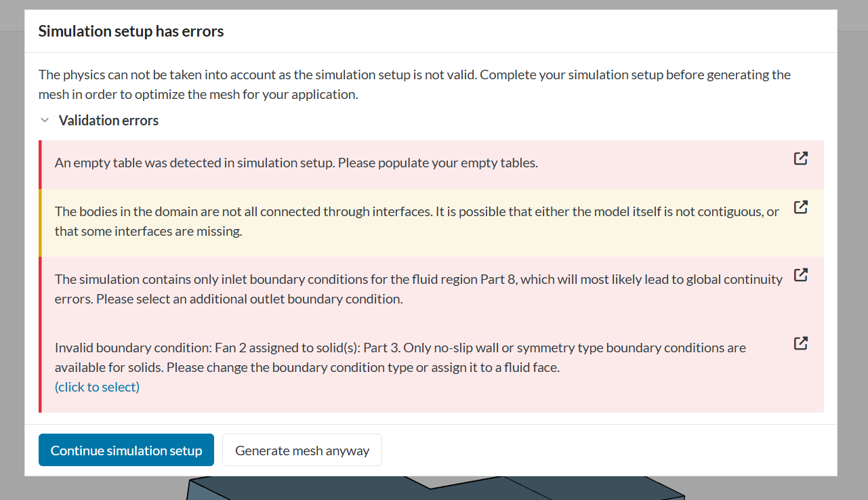Click the Validation errors section label
868x500 pixels.
(x=108, y=121)
